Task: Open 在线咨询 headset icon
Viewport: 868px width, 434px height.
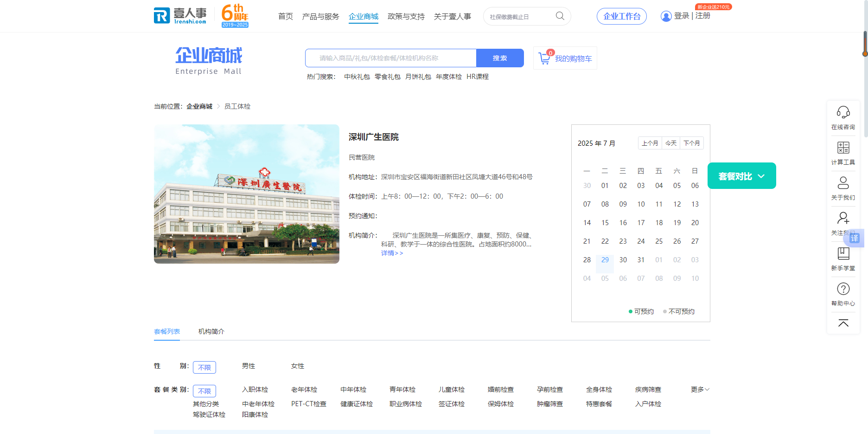Action: click(843, 112)
